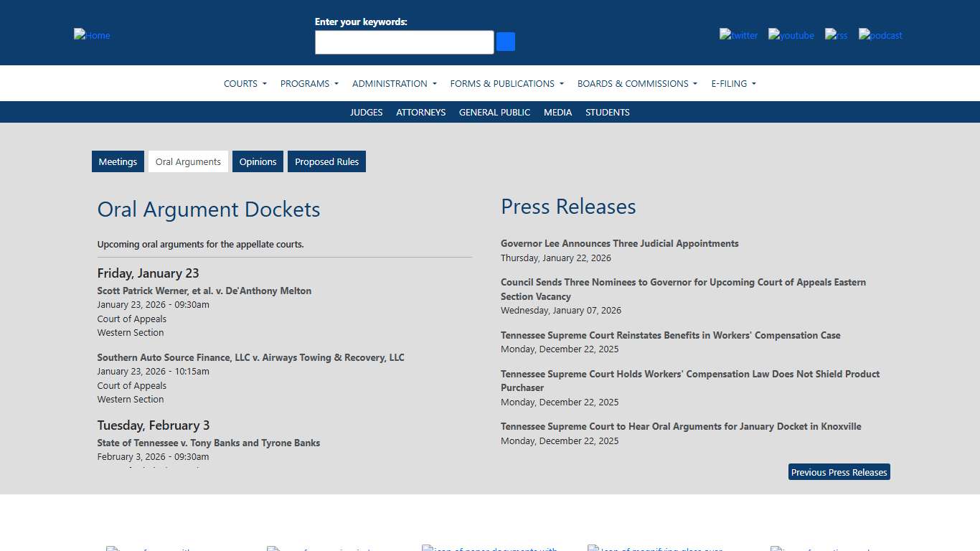Image resolution: width=980 pixels, height=551 pixels.
Task: Switch to the Proposed Rules tab
Action: (x=326, y=161)
